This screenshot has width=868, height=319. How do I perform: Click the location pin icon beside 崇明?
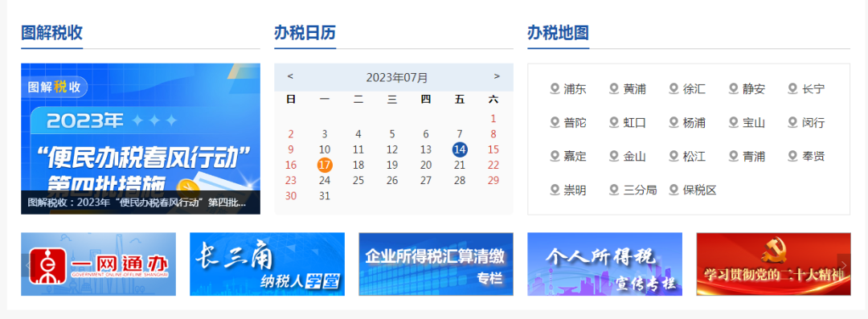(555, 190)
